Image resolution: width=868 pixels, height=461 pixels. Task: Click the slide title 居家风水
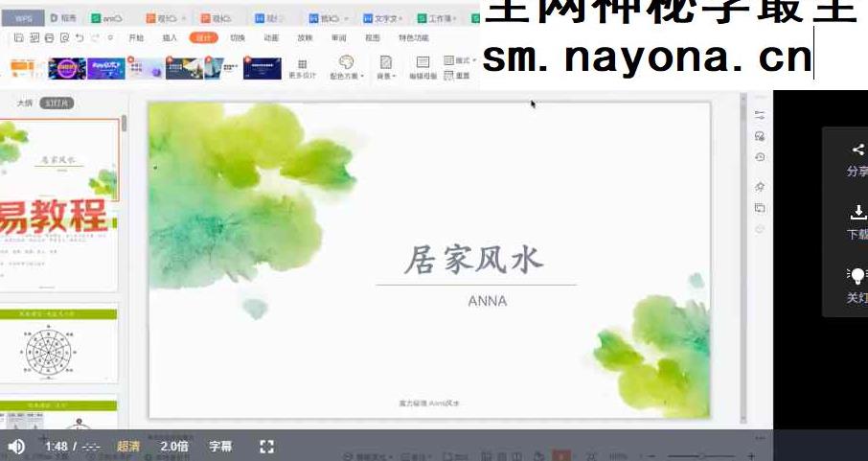(474, 261)
